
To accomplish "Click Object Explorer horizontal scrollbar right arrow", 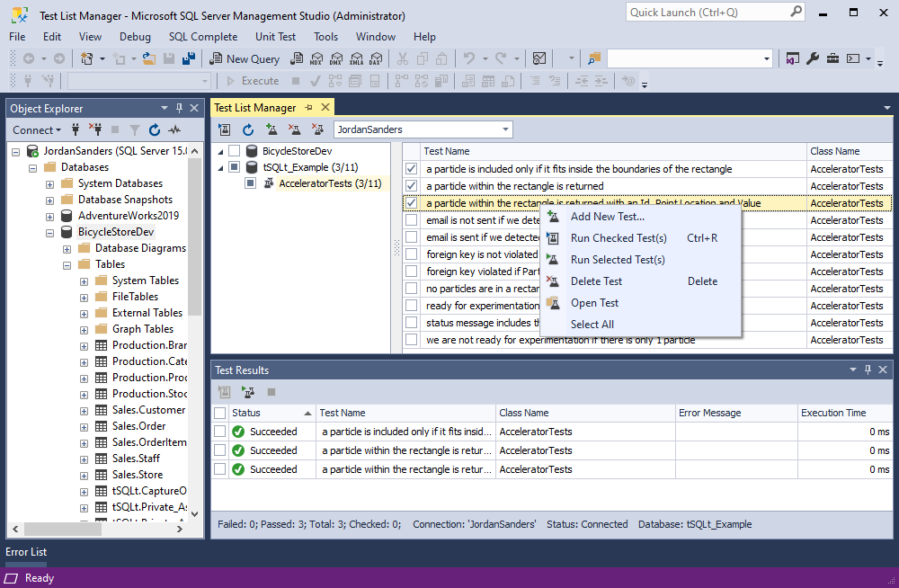I will 180,529.
